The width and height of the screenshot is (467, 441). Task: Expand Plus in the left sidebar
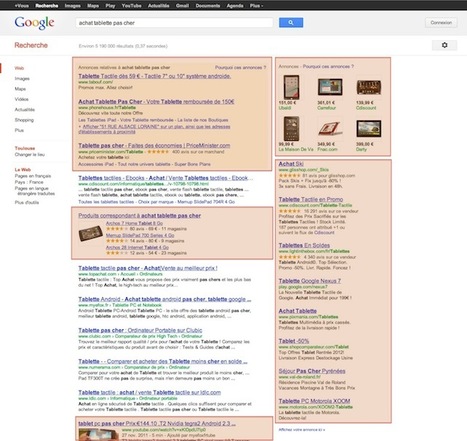(x=19, y=130)
